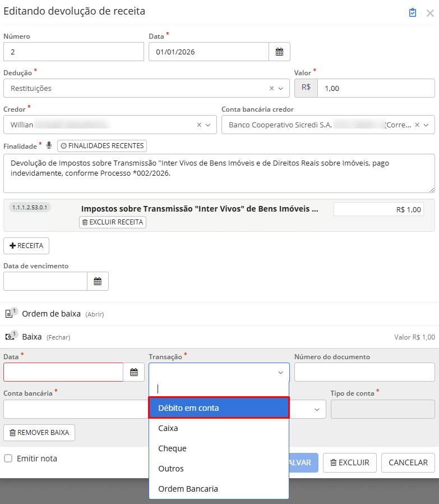Click Remover Baixa button
Viewport: 439px width, 504px height.
(x=39, y=433)
